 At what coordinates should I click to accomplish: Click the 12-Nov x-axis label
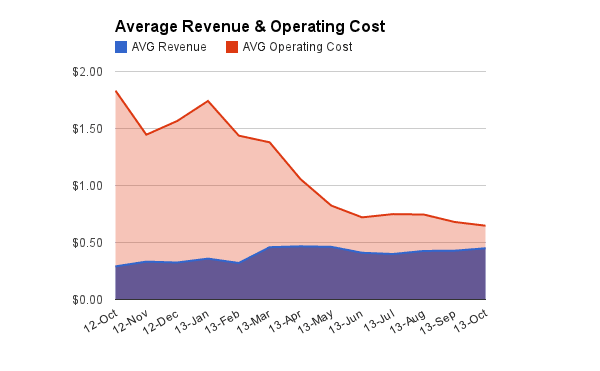130,322
